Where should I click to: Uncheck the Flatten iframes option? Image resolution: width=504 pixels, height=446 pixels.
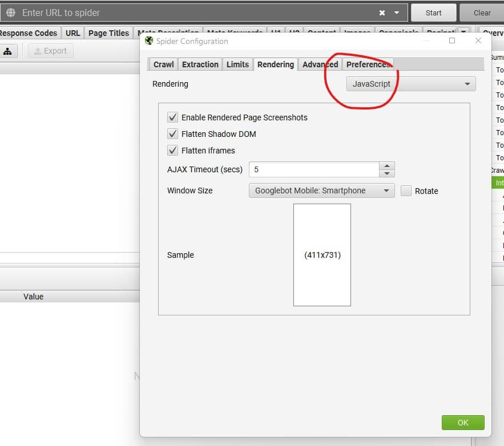[172, 151]
